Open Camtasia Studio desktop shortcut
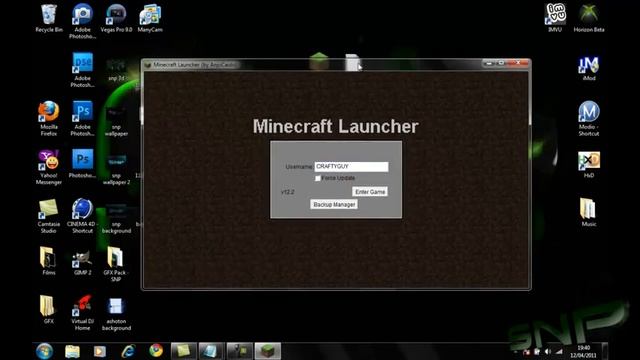 click(x=49, y=216)
